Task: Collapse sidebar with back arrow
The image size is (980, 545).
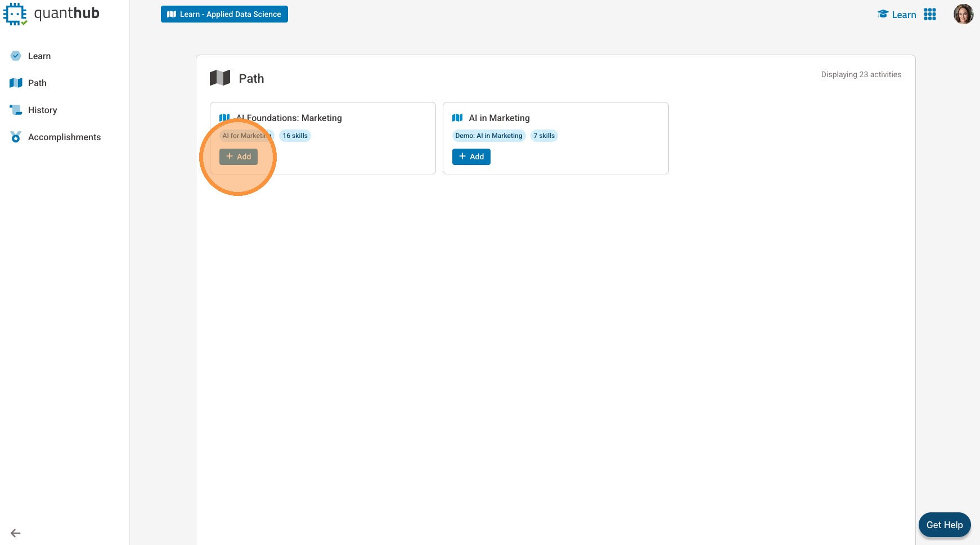Action: coord(16,533)
